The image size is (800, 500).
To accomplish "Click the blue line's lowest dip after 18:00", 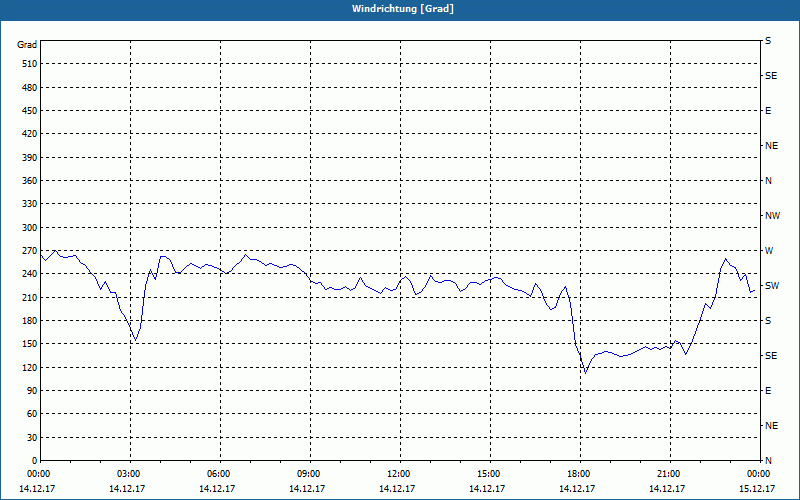I will click(x=585, y=373).
